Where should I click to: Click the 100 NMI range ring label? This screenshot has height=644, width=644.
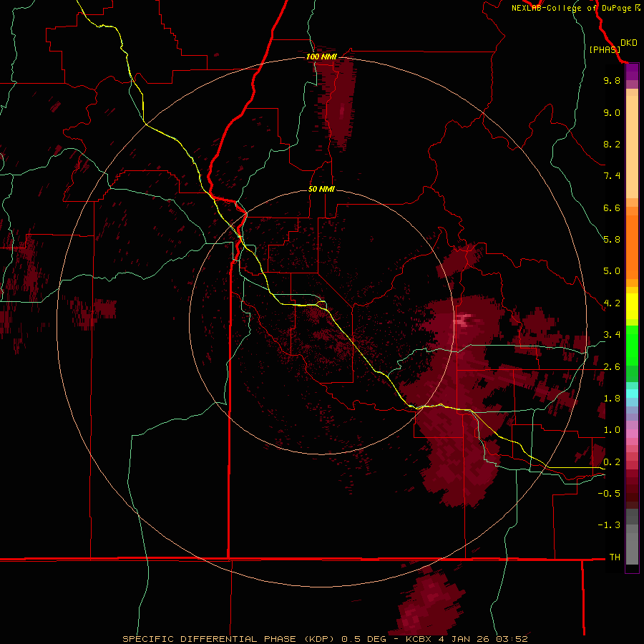[x=321, y=57]
